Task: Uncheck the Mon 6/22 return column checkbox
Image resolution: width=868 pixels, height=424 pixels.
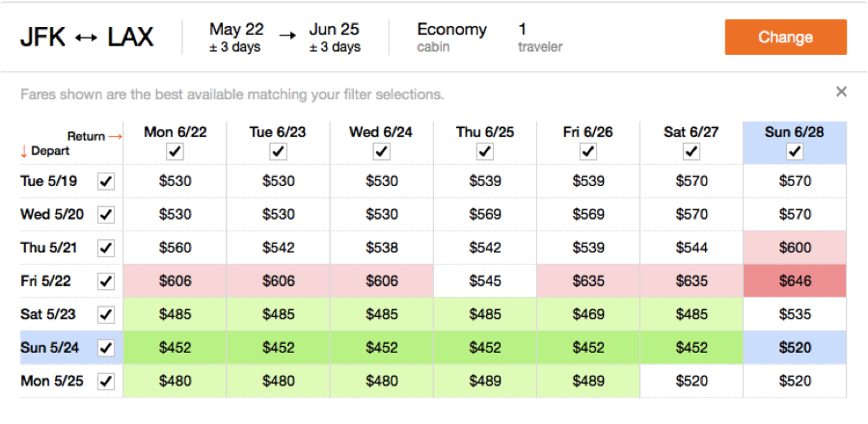Action: [175, 151]
